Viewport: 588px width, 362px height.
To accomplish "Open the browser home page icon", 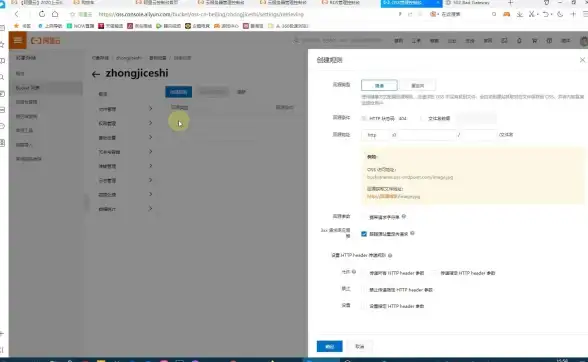I will [x=55, y=14].
